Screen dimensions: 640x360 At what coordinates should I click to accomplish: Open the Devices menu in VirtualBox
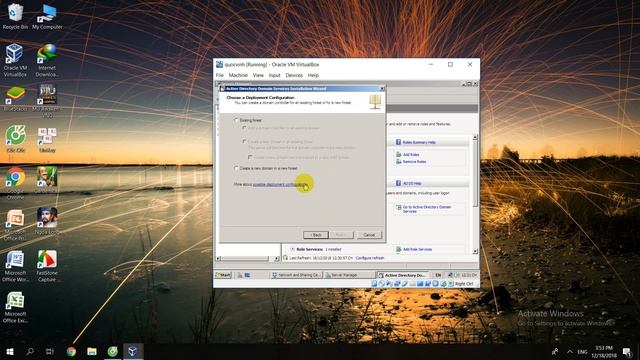pos(294,75)
